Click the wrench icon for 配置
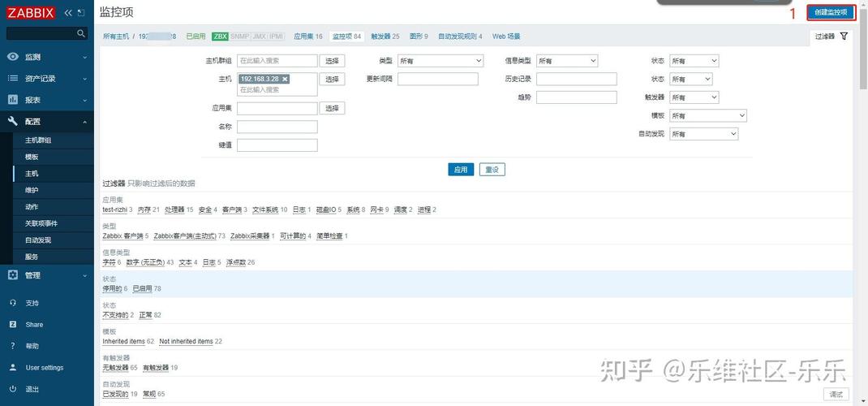The width and height of the screenshot is (868, 406). pos(13,121)
